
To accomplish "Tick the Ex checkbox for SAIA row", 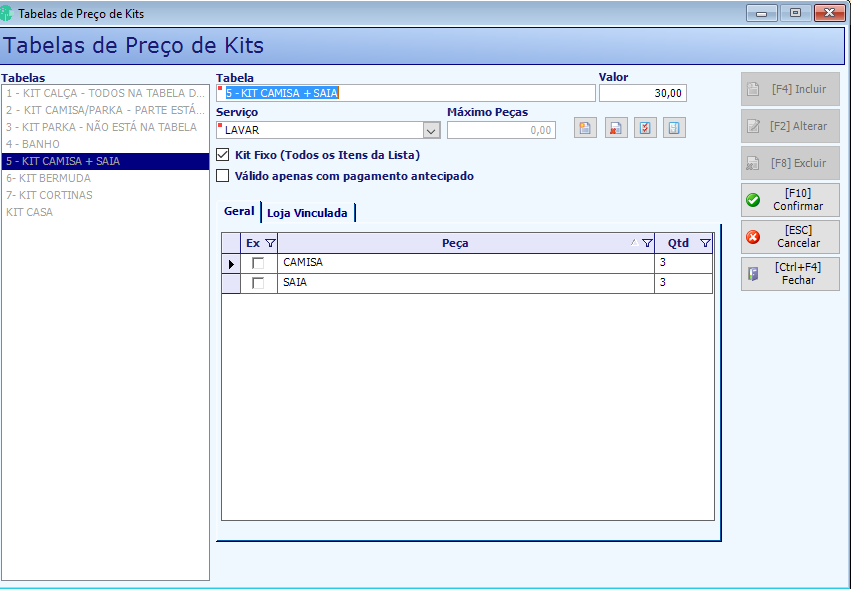I will coord(258,283).
